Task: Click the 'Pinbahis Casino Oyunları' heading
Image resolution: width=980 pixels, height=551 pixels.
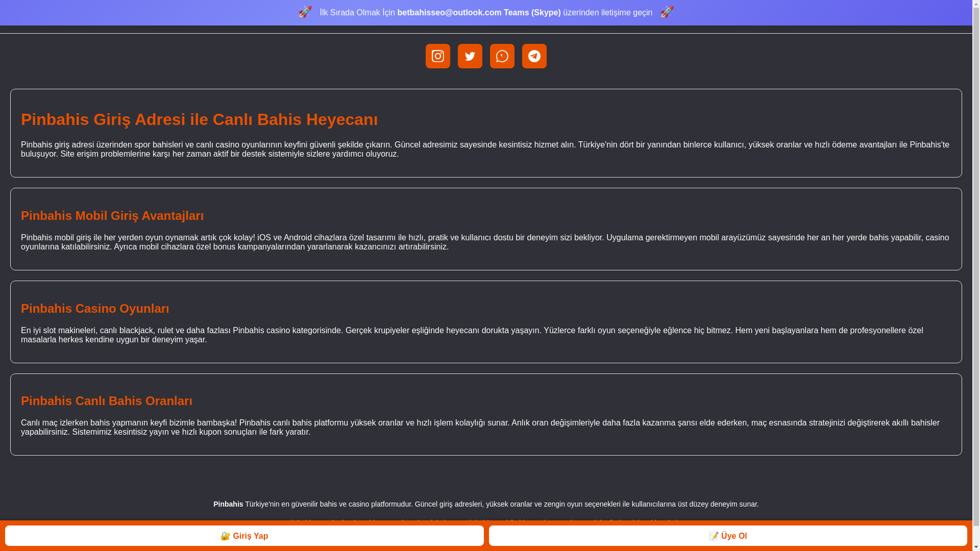Action: pyautogui.click(x=95, y=309)
